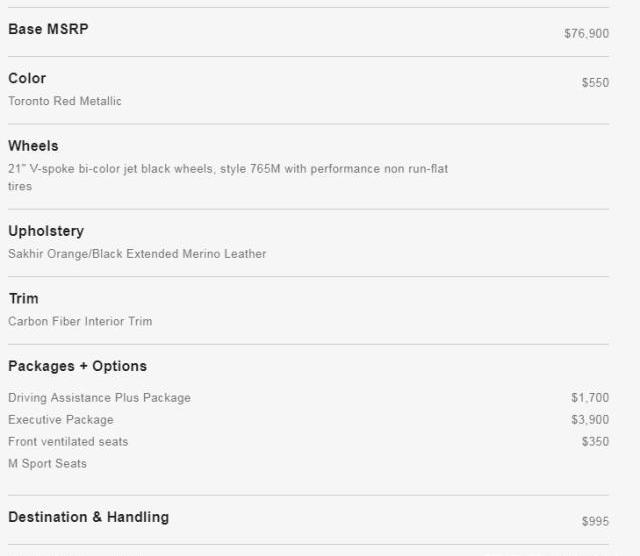Open the Wheels section heading
This screenshot has height=556, width=640.
[33, 146]
